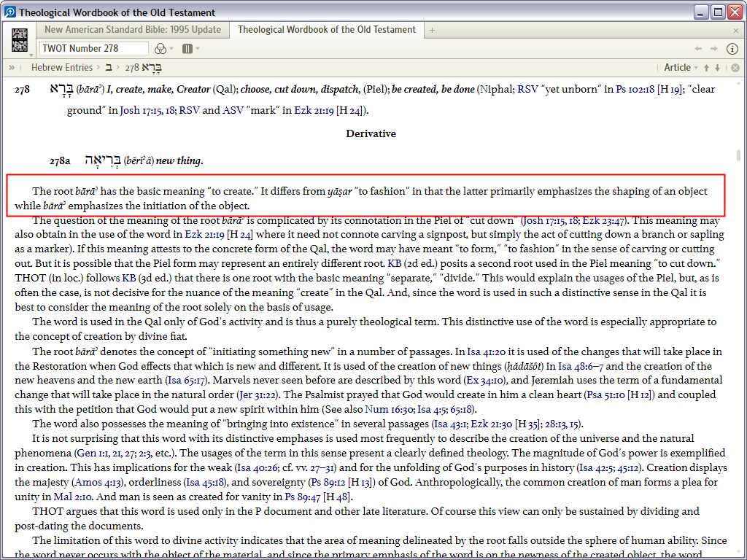The height and width of the screenshot is (560, 747).
Task: Go to previous article with up arrow
Action: coord(706,68)
